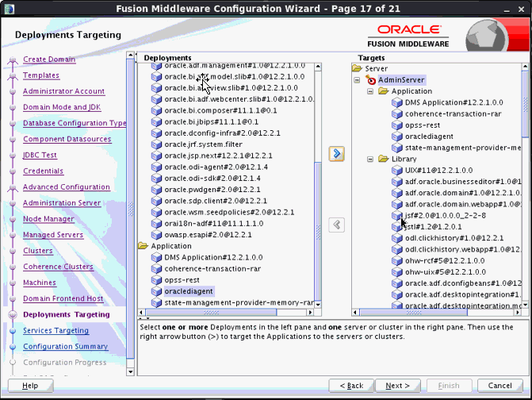The image size is (532, 400).
Task: Click icon beside oracle.bi.jbips#11.1.1@0.1
Action: tap(156, 122)
